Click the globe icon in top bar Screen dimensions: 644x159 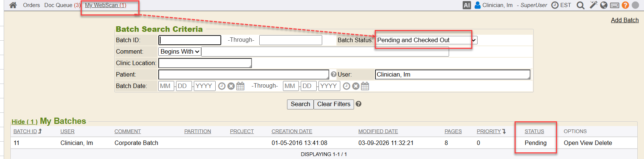(604, 5)
